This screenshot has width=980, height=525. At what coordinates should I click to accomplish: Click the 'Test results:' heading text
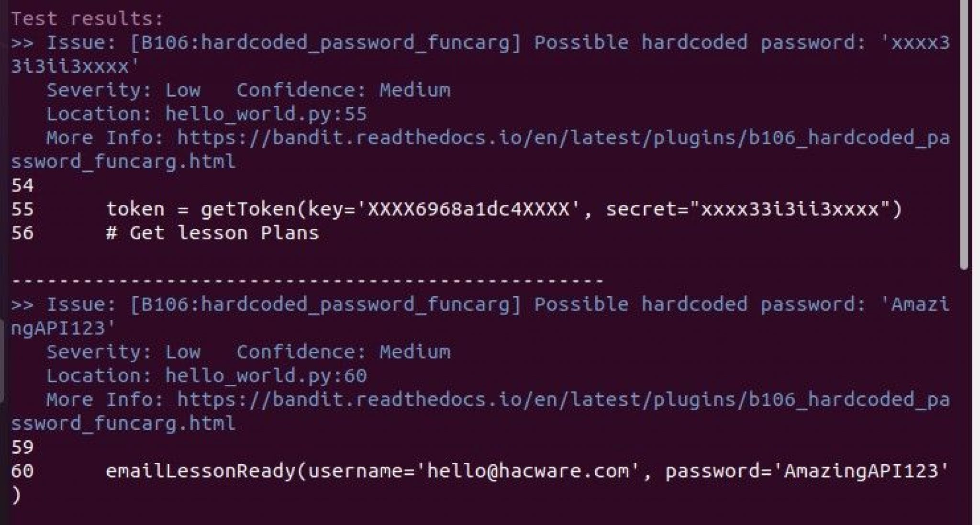(x=88, y=19)
